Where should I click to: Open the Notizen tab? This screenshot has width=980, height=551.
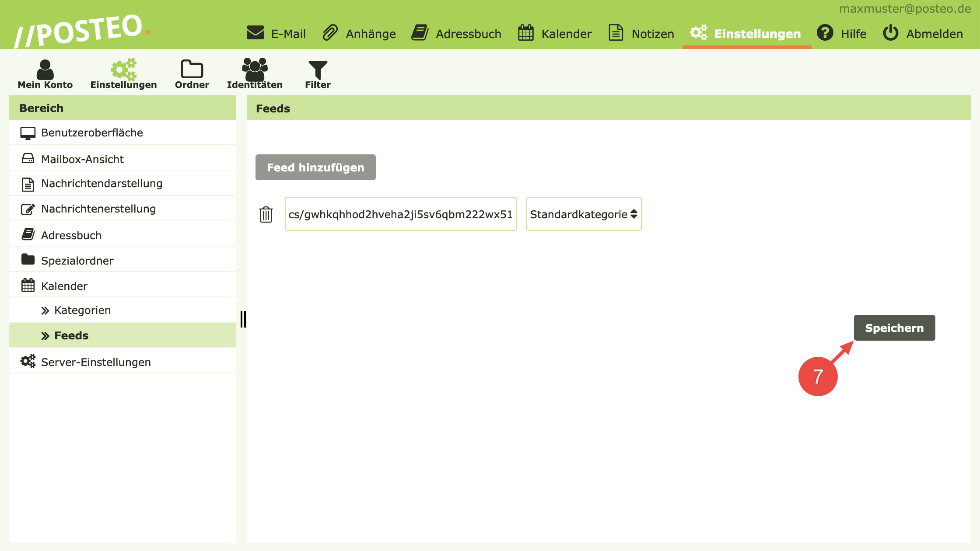[641, 34]
